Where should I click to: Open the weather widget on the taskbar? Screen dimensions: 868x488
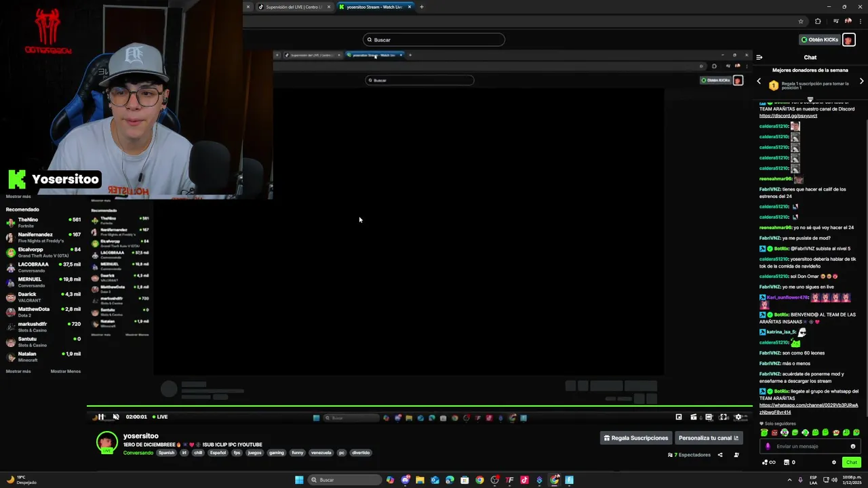point(22,479)
